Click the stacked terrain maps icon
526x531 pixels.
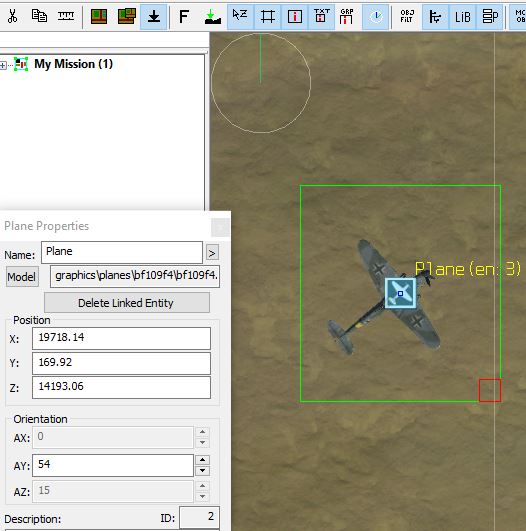coord(127,16)
